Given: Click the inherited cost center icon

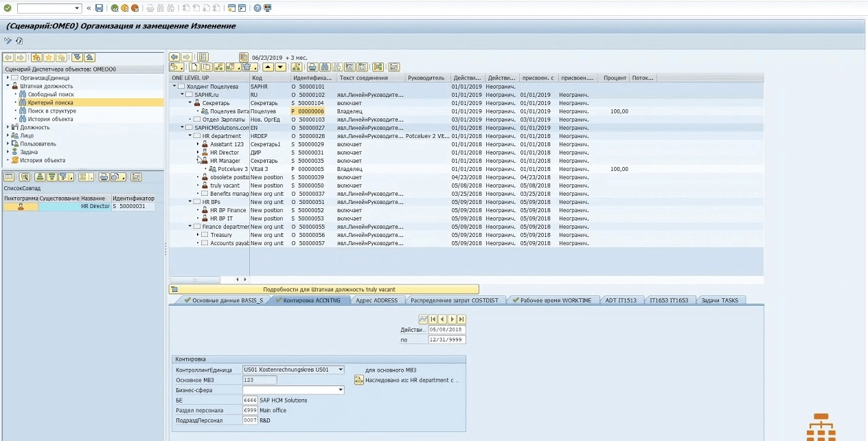Looking at the screenshot, I should coord(359,380).
